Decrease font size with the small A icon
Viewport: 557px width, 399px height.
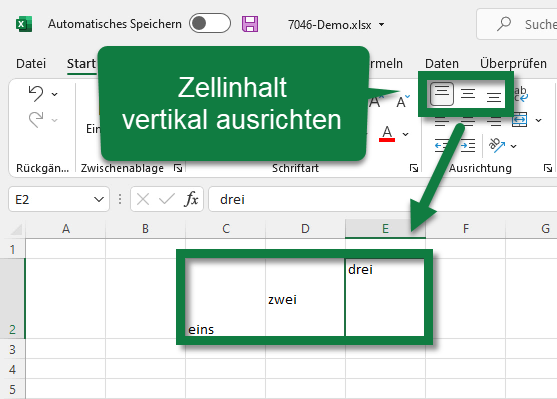(402, 101)
